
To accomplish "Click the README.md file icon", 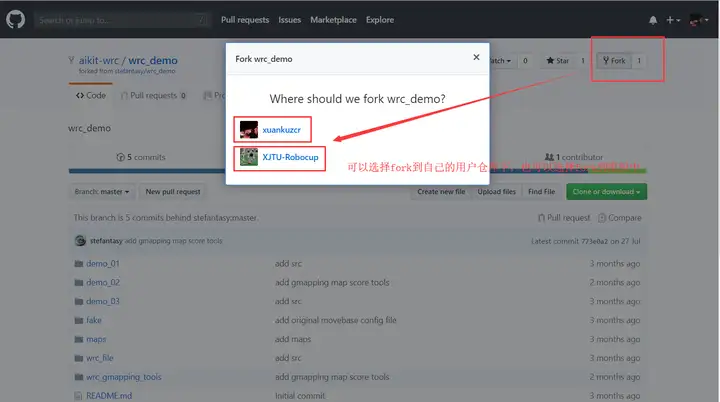I will tap(79, 396).
